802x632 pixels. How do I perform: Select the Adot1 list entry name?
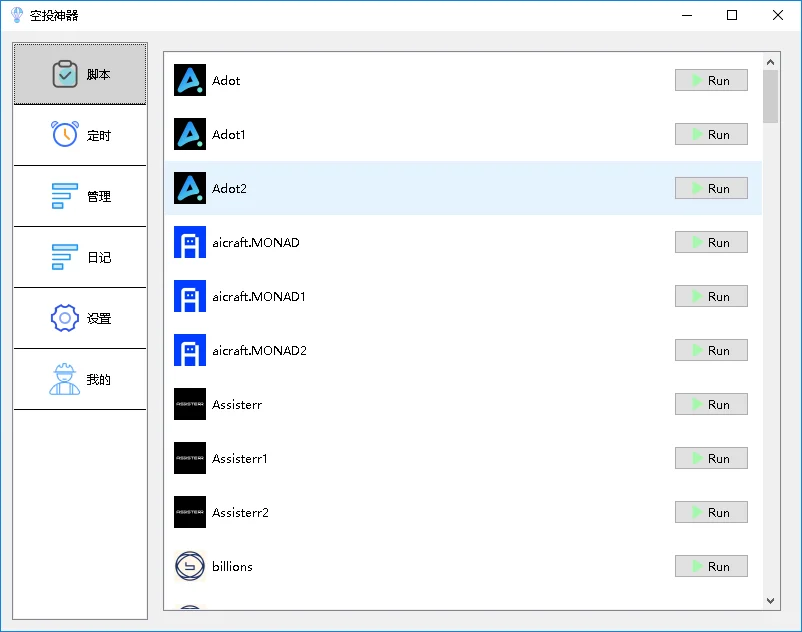tap(229, 134)
